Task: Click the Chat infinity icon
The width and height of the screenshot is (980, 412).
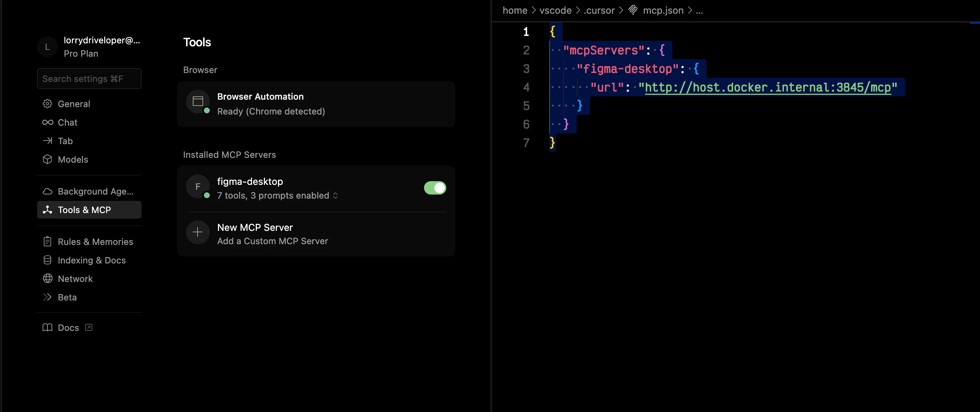Action: click(47, 123)
